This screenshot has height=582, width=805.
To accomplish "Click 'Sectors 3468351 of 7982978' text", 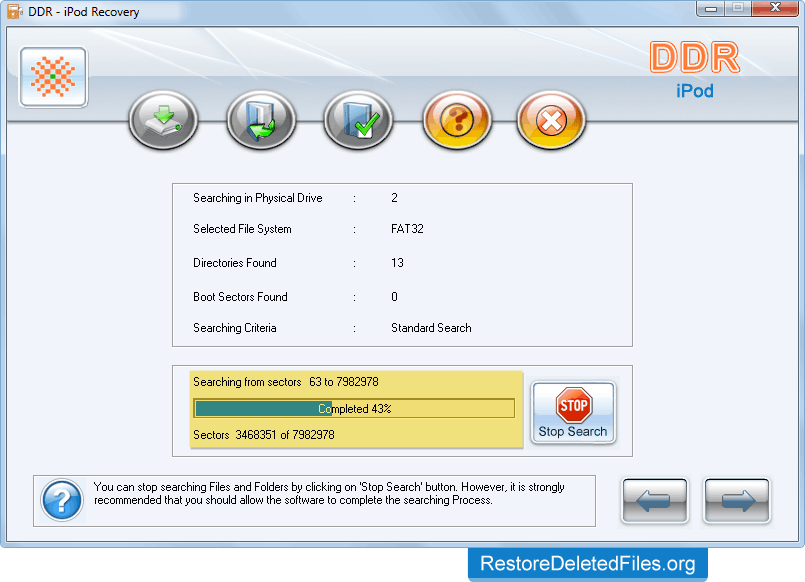I will 264,435.
